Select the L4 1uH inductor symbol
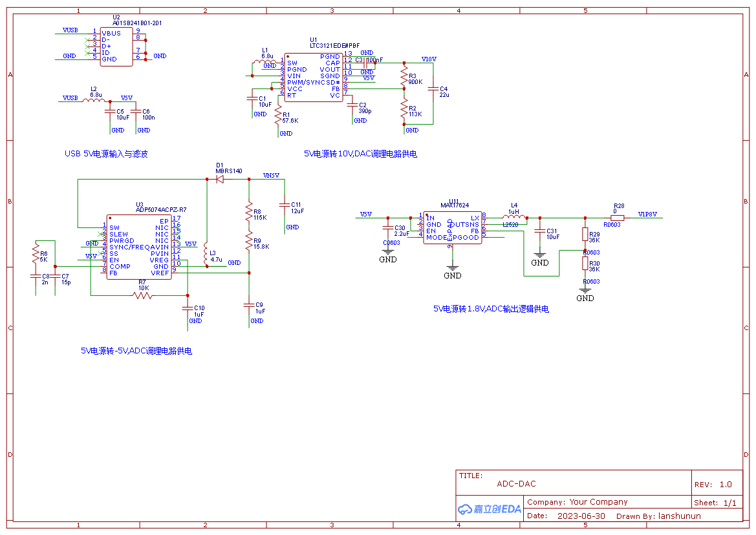This screenshot has width=756, height=535. point(514,217)
